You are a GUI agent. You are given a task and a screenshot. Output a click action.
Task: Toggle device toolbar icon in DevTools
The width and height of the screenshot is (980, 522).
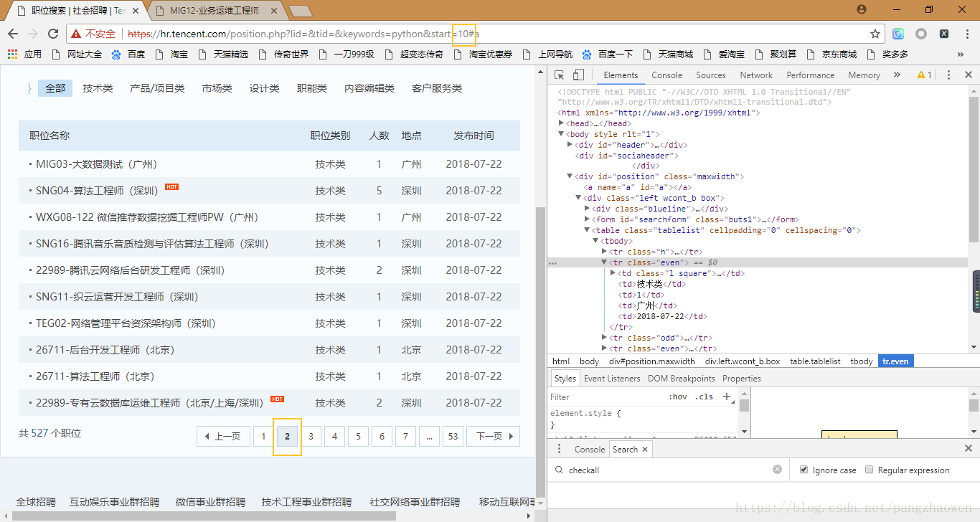(x=578, y=75)
